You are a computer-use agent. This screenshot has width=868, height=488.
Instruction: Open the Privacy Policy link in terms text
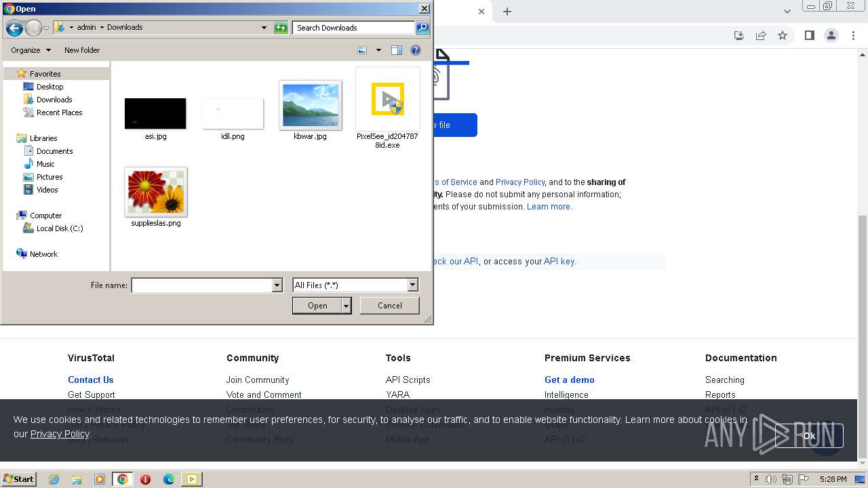click(x=520, y=182)
